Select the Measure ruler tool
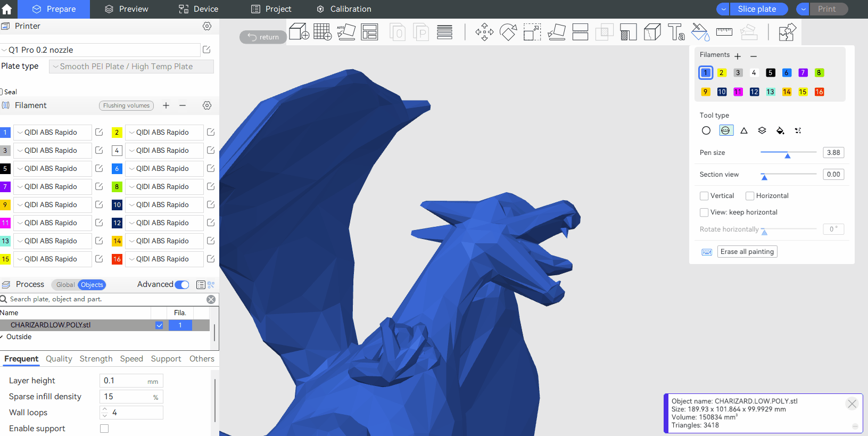Image resolution: width=868 pixels, height=436 pixels. 724,32
